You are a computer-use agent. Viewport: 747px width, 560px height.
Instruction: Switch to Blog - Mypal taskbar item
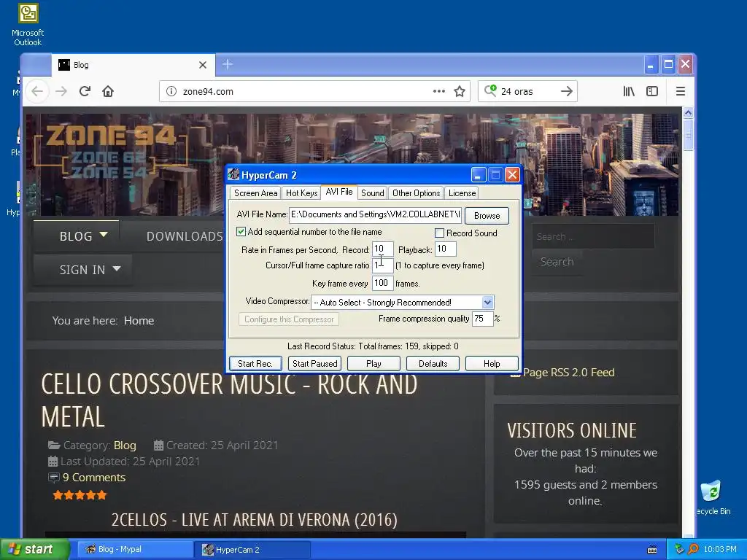click(x=134, y=550)
